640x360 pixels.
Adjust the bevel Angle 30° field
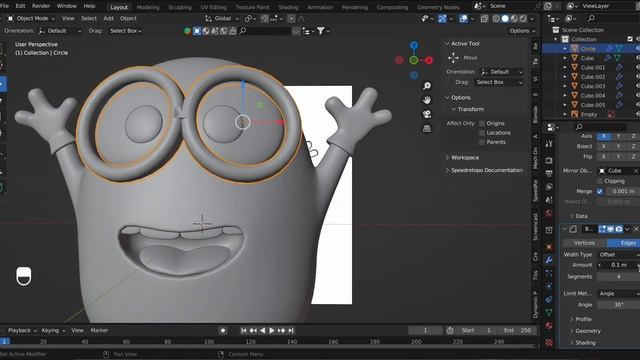tap(618, 305)
